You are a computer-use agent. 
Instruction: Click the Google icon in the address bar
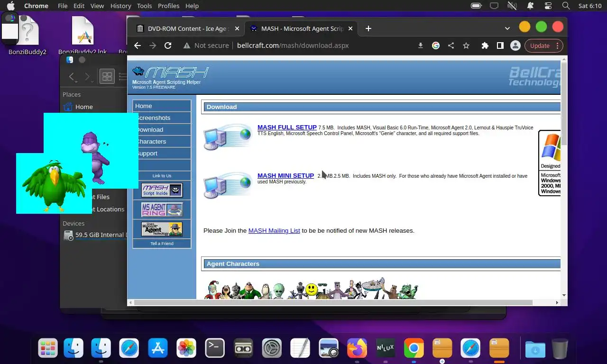pyautogui.click(x=436, y=45)
